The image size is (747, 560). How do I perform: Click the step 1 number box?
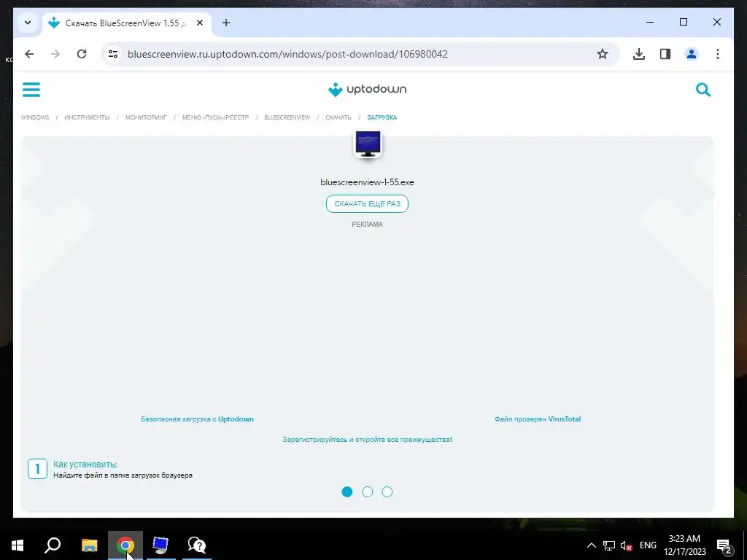(x=37, y=469)
